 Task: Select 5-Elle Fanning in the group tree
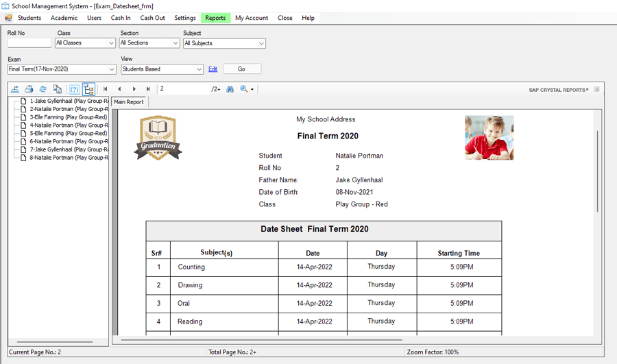point(69,134)
